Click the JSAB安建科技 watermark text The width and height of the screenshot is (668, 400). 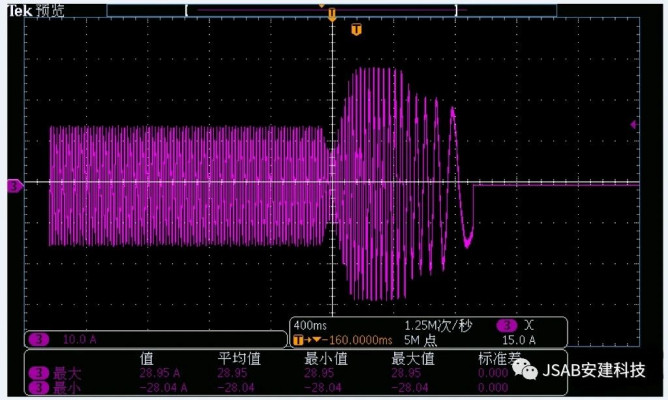tap(596, 371)
